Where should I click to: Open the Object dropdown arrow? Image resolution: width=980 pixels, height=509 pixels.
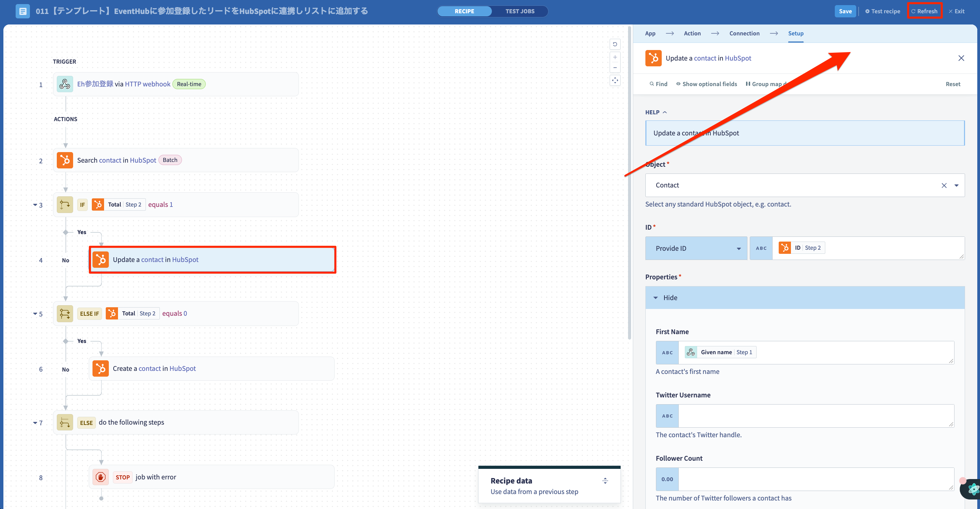click(957, 185)
